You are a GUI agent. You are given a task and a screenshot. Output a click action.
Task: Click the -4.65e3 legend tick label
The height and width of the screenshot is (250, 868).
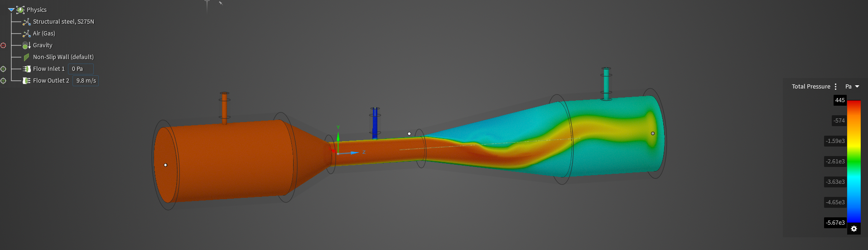pos(835,202)
